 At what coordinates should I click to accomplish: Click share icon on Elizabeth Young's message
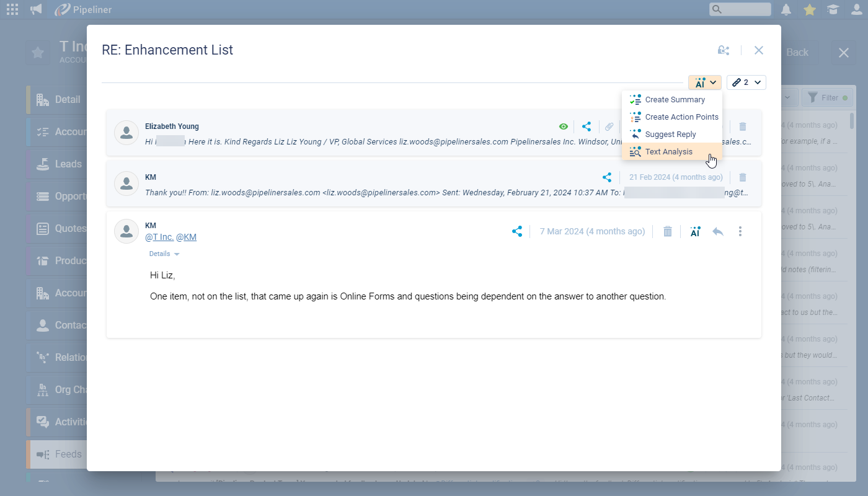pyautogui.click(x=587, y=126)
